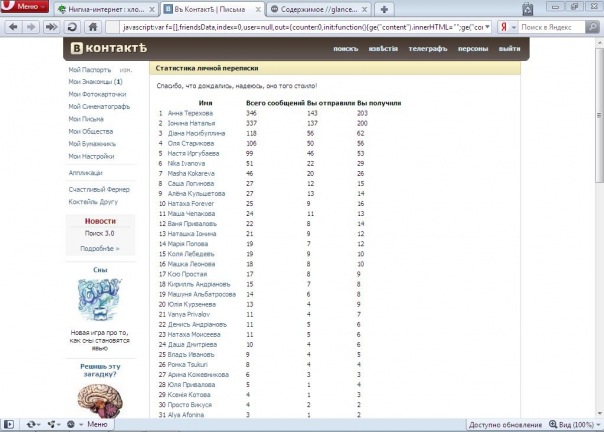Open the closed tabs trash icon
This screenshot has width=604, height=432.
527,9
